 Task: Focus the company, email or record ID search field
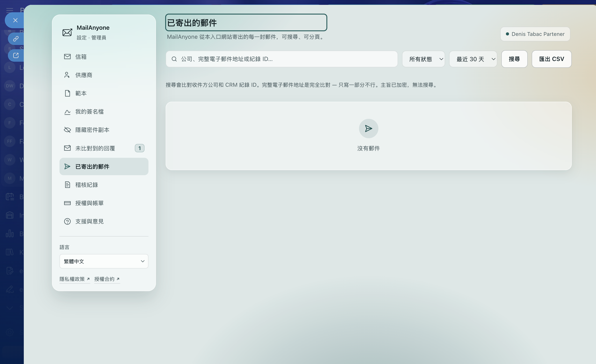(x=281, y=59)
